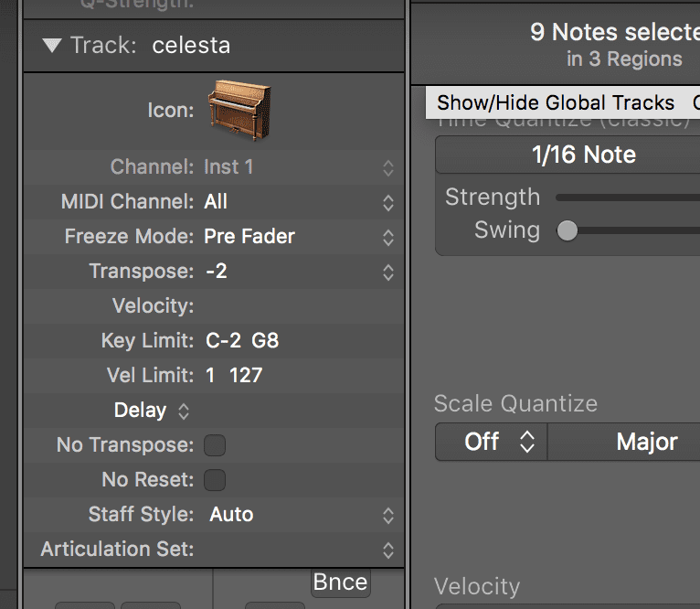The height and width of the screenshot is (609, 700).
Task: Click the Swing slider handle
Action: point(567,230)
